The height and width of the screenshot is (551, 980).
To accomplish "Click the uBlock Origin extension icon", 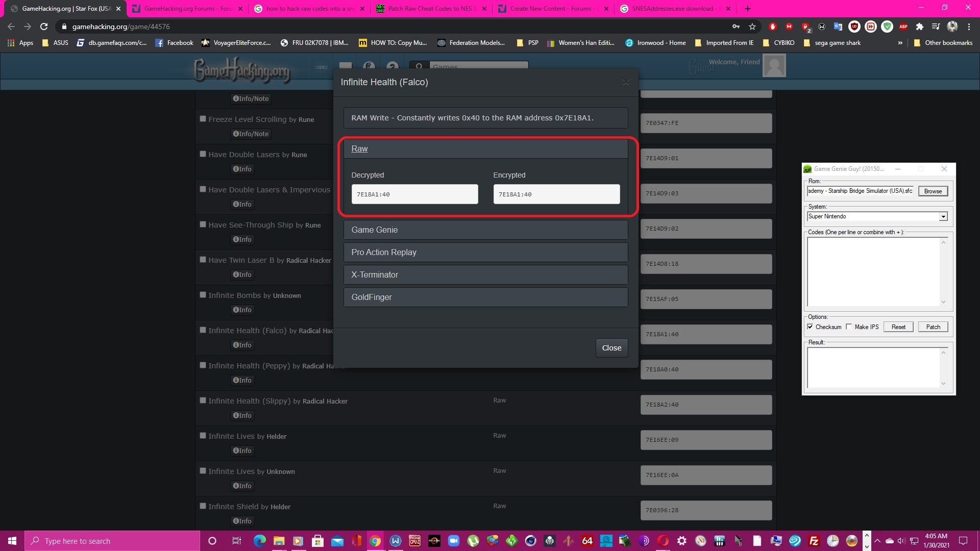I will tap(854, 27).
